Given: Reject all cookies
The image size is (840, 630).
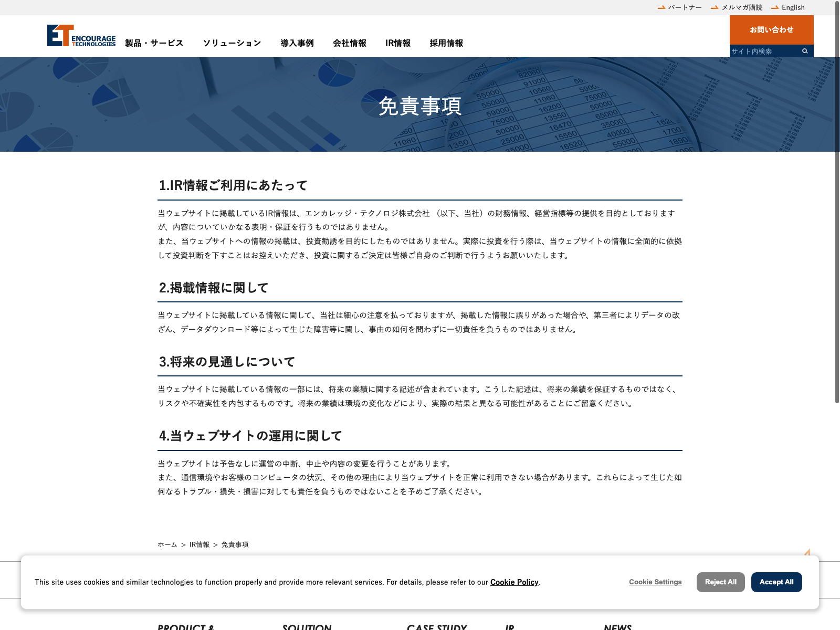Looking at the screenshot, I should point(720,582).
